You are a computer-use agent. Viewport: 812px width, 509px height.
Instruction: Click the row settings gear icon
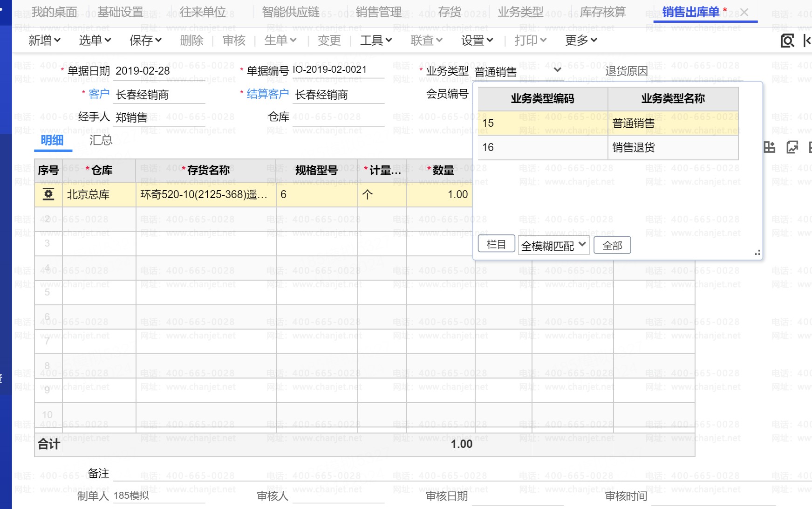pyautogui.click(x=48, y=194)
